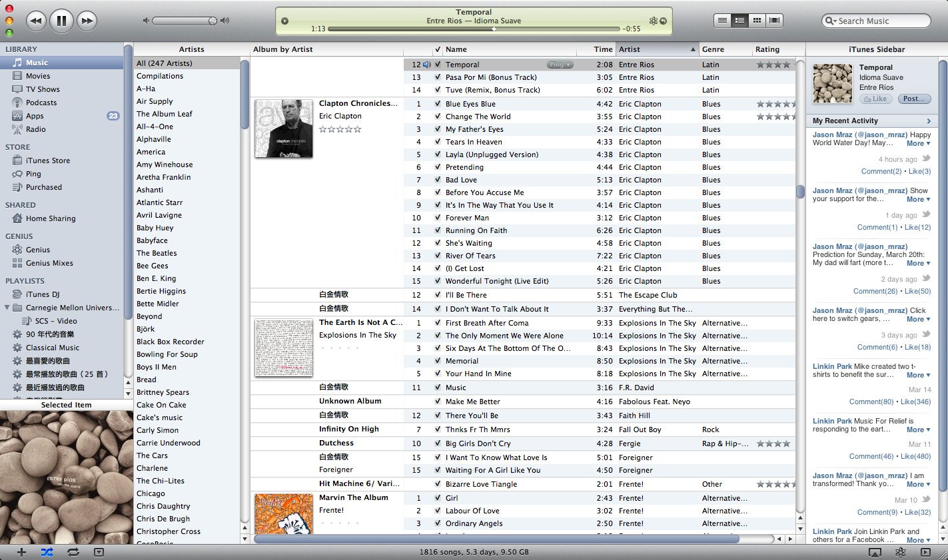This screenshot has width=948, height=560.
Task: Switch to Cover Flow view
Action: point(774,21)
